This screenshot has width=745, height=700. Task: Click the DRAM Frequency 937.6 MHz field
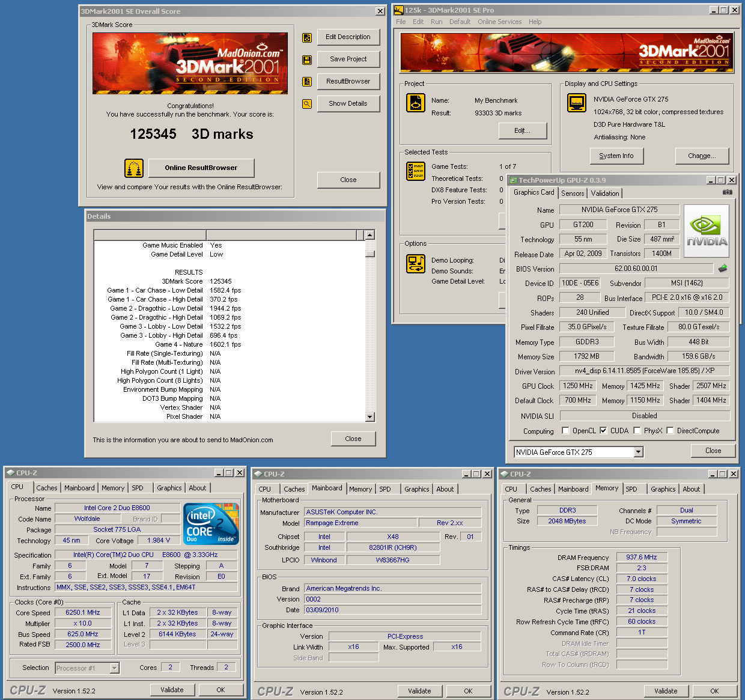pos(642,558)
